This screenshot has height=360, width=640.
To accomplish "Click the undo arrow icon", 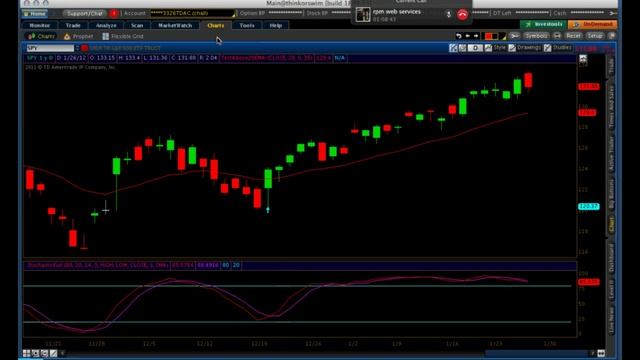I will click(x=458, y=36).
